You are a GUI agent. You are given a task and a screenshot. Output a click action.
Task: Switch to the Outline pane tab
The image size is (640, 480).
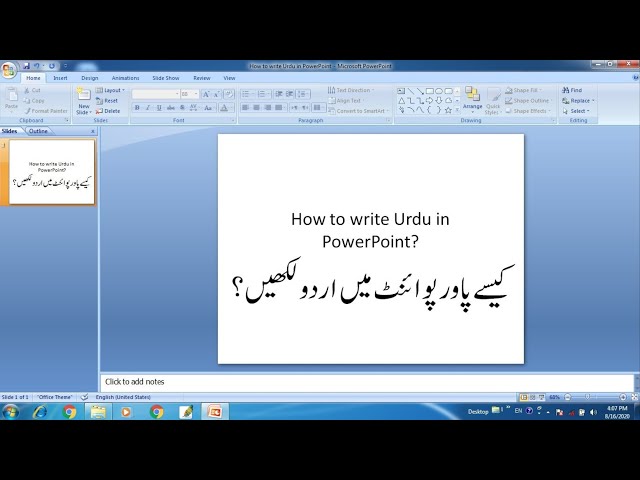click(38, 131)
